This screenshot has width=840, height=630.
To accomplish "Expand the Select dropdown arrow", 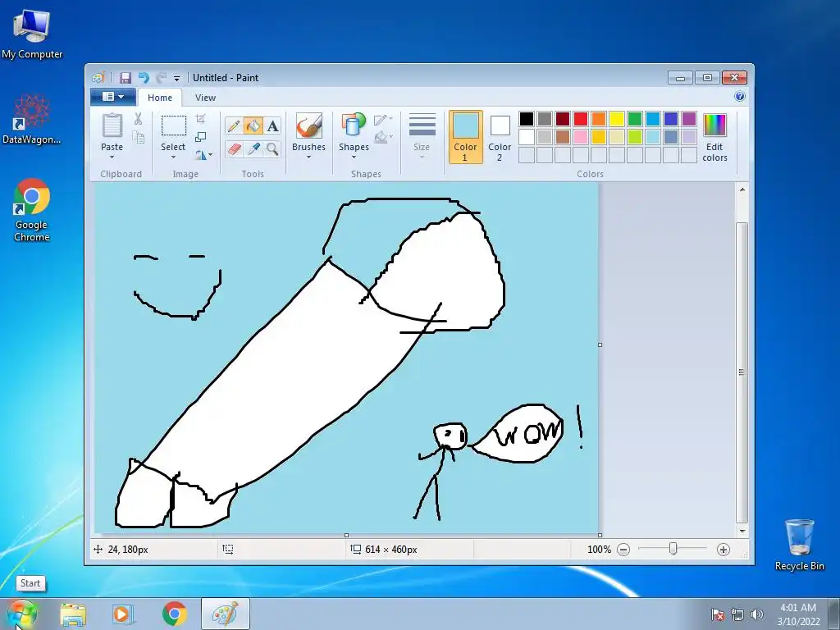I will (173, 157).
